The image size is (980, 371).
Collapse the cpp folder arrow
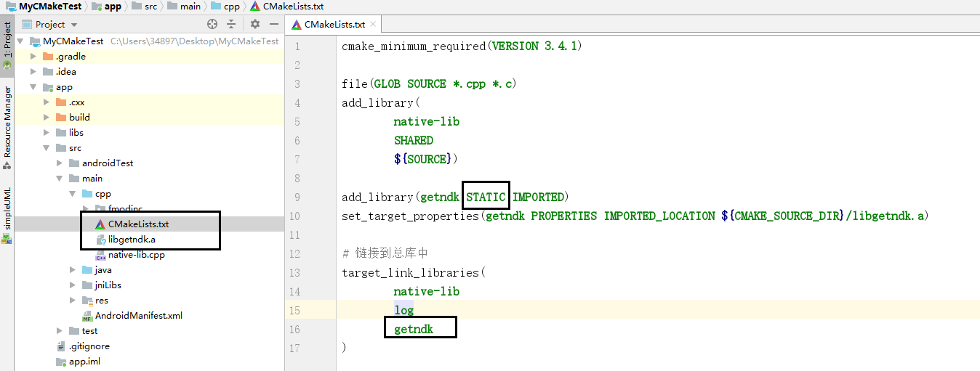[x=73, y=194]
